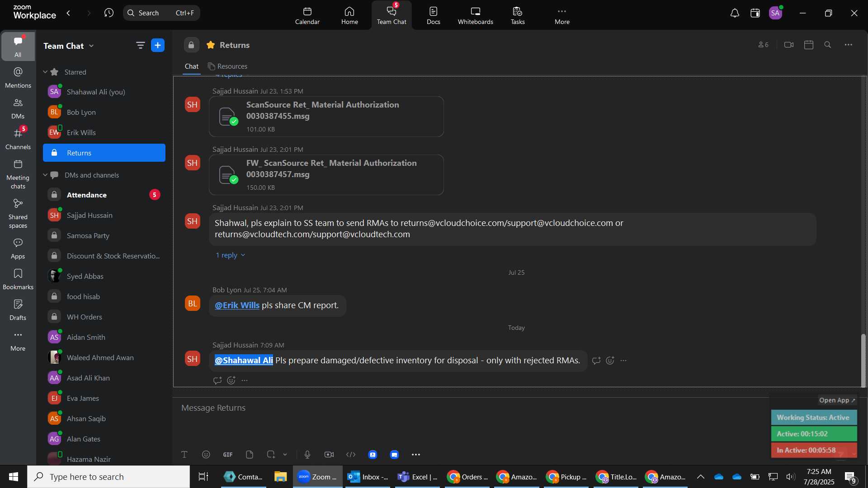868x488 pixels.
Task: Switch to the Docs tab
Action: [434, 16]
